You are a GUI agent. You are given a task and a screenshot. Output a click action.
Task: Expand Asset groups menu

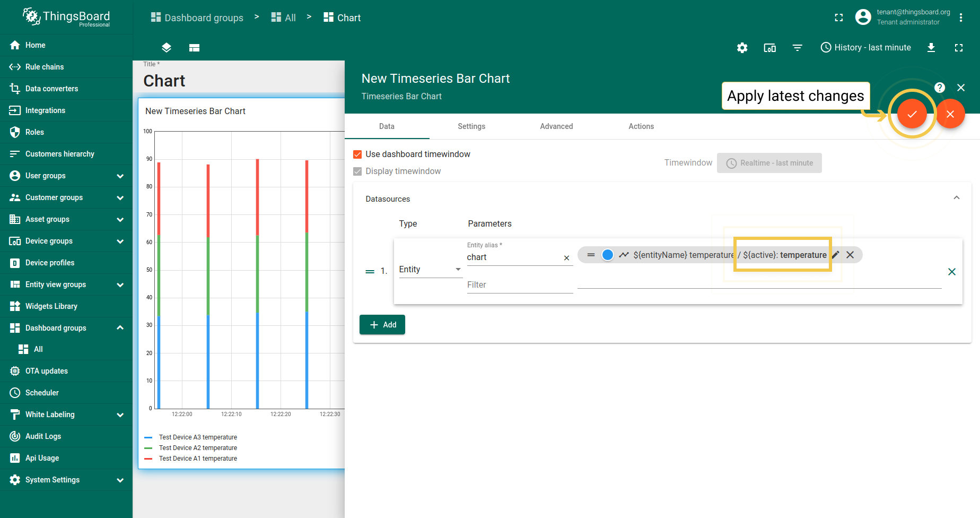(66, 219)
